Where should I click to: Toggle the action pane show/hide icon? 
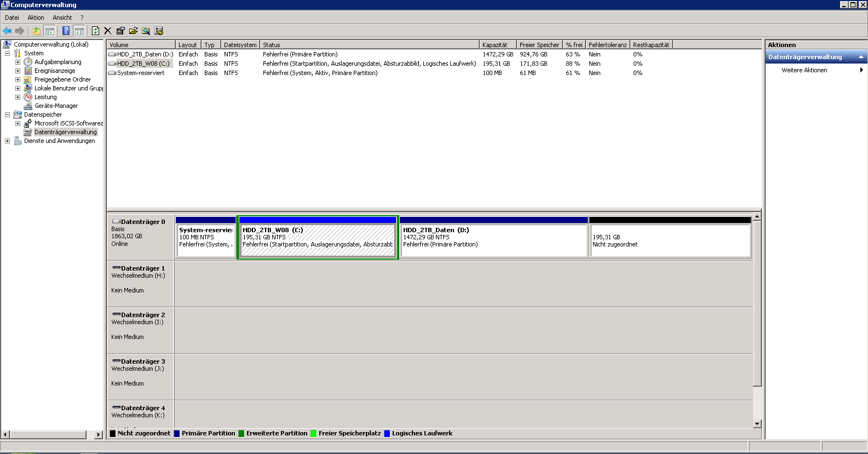click(x=79, y=31)
